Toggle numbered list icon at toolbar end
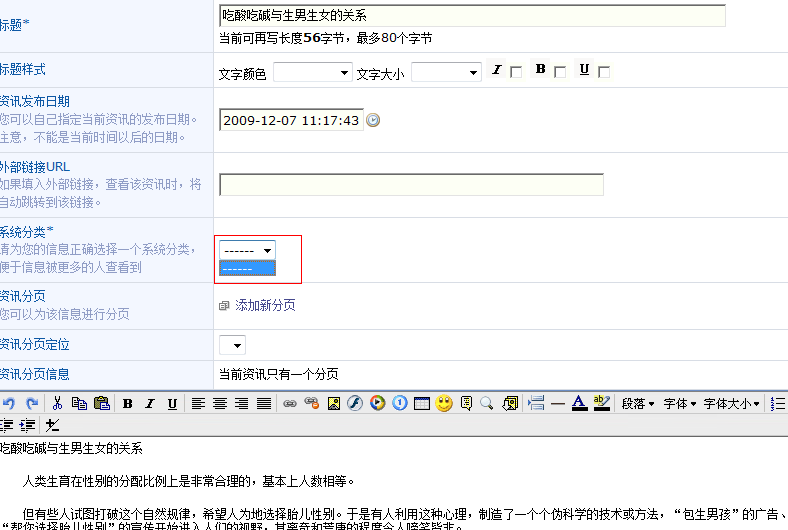 click(x=778, y=403)
